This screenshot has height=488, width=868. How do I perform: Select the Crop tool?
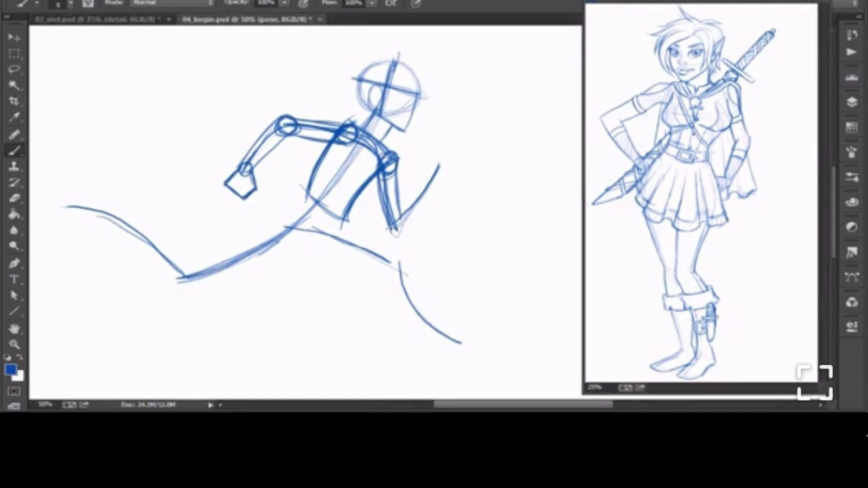coord(14,101)
